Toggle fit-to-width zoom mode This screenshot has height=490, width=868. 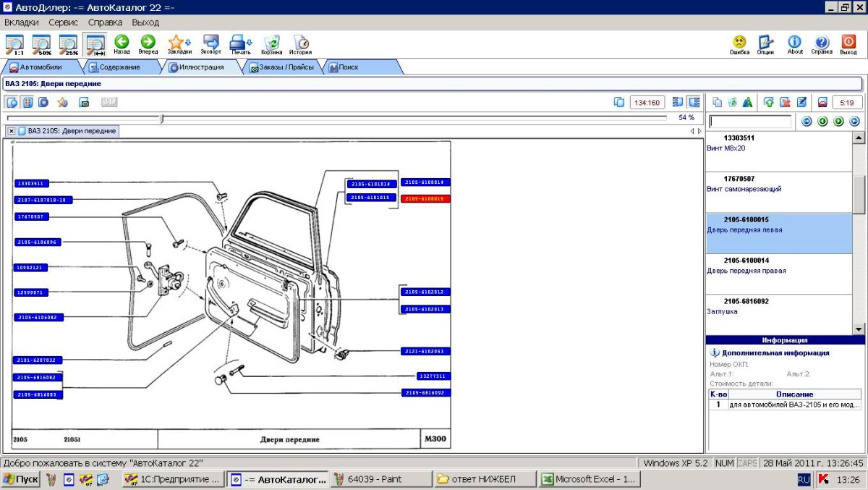95,45
